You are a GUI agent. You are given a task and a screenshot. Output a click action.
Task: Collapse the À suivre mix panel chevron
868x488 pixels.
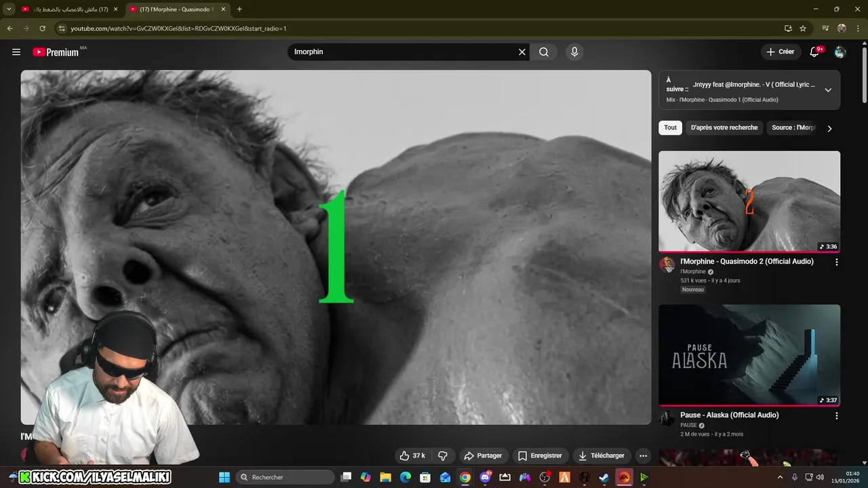click(828, 90)
